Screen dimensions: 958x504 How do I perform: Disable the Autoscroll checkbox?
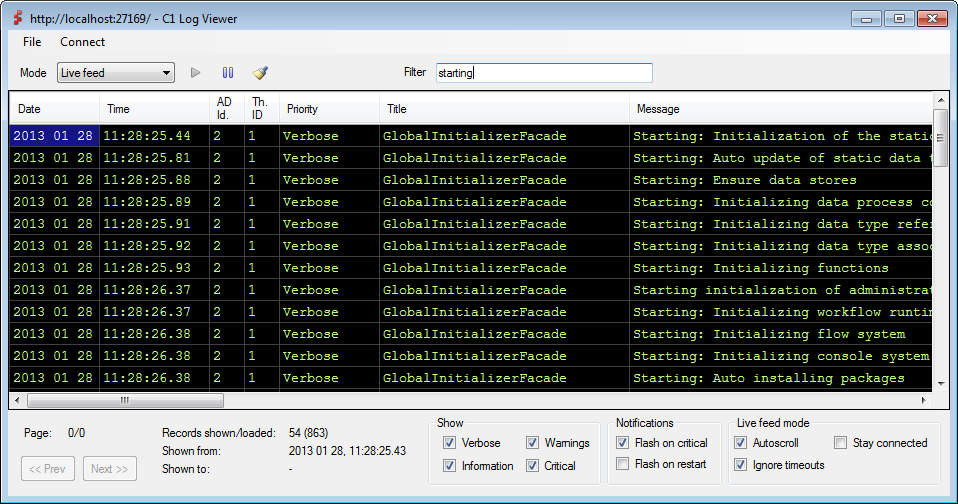741,443
